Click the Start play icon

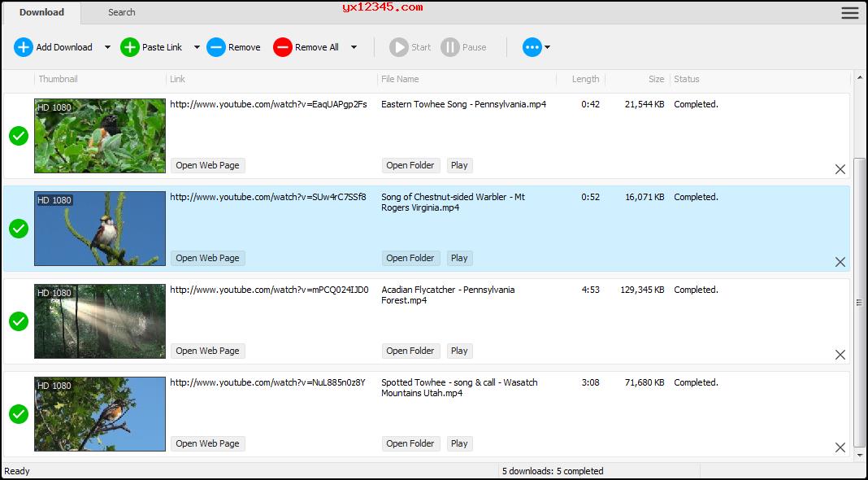click(398, 47)
